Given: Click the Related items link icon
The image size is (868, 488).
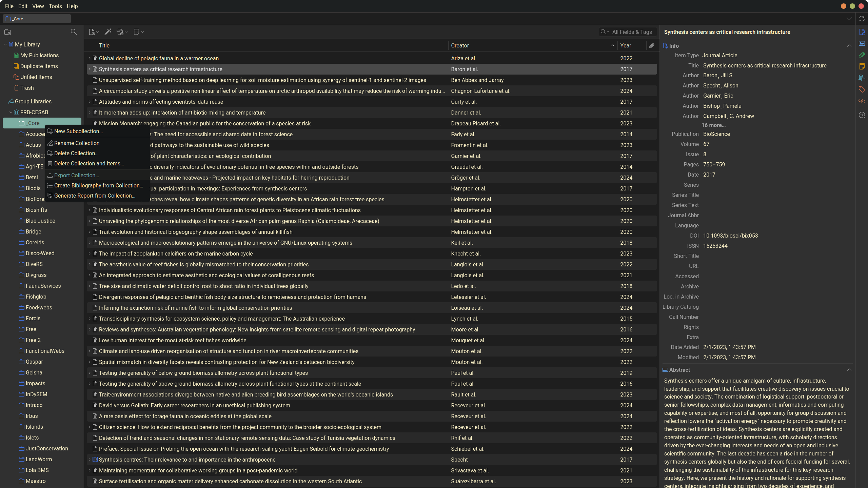Looking at the screenshot, I should pyautogui.click(x=862, y=101).
